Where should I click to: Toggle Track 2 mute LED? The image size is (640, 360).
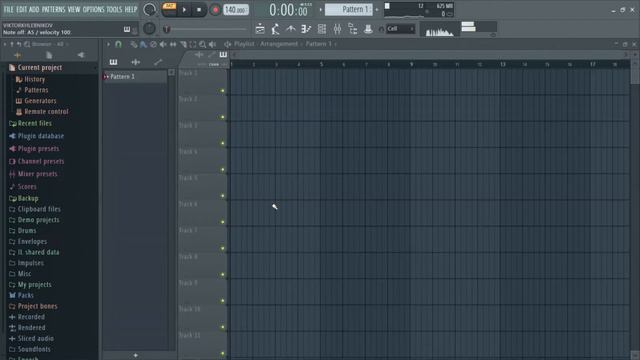tap(223, 117)
